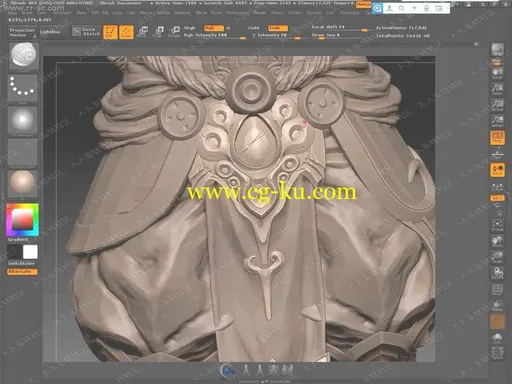The image size is (512, 384).
Task: Open the Layer menu
Action: 117,13
